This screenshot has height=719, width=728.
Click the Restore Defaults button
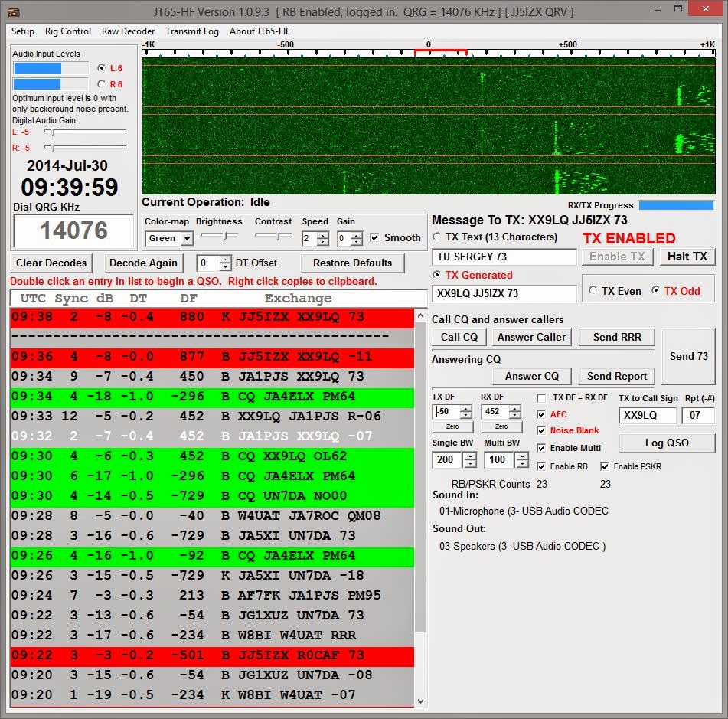[352, 263]
